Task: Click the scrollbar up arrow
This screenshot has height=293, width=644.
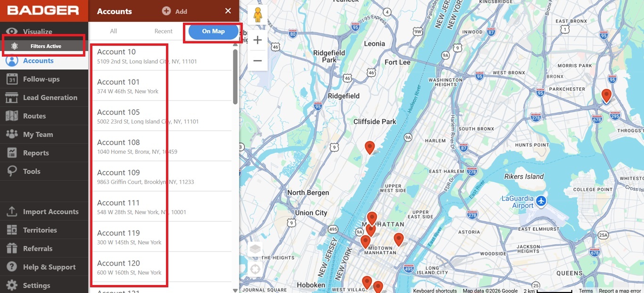Action: pos(235,46)
